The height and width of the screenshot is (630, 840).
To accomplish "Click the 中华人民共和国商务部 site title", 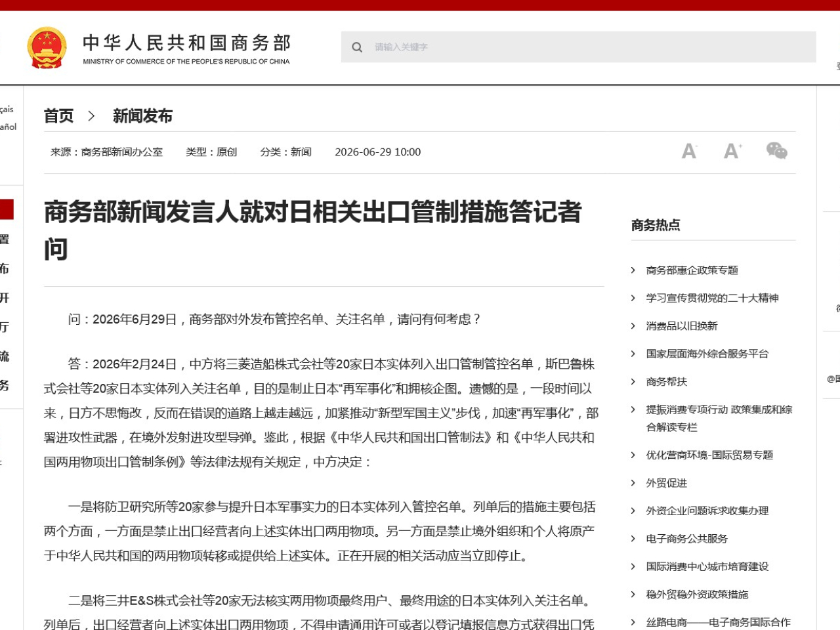I will (186, 43).
